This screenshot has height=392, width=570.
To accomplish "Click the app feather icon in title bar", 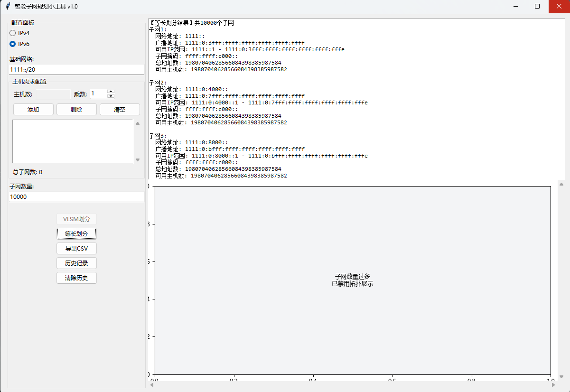I will (8, 7).
